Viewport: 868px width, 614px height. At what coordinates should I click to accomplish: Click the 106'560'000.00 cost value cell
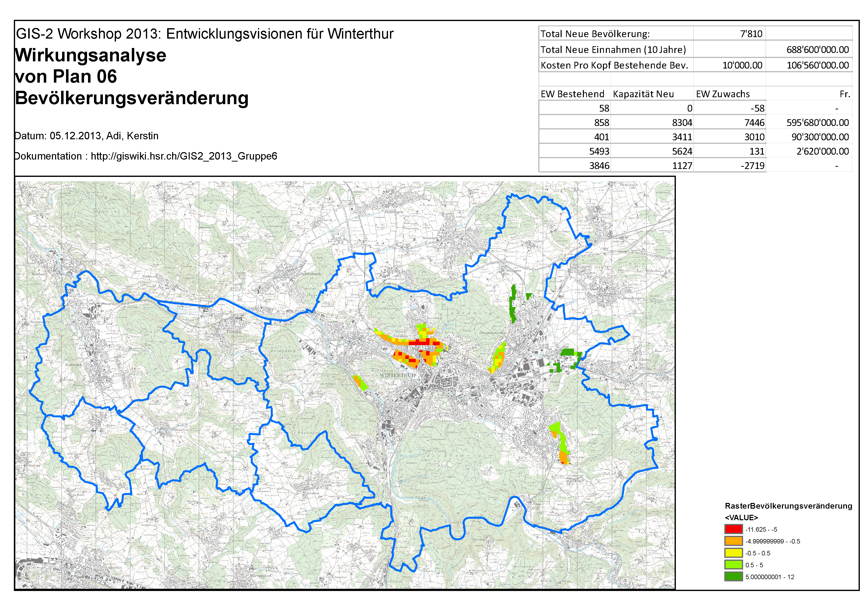pos(817,65)
